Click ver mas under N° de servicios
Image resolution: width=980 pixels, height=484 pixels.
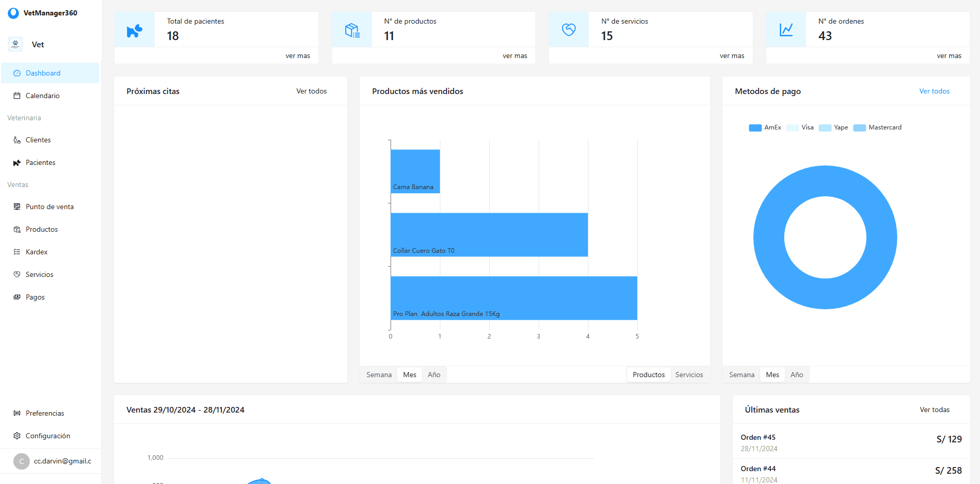point(732,55)
